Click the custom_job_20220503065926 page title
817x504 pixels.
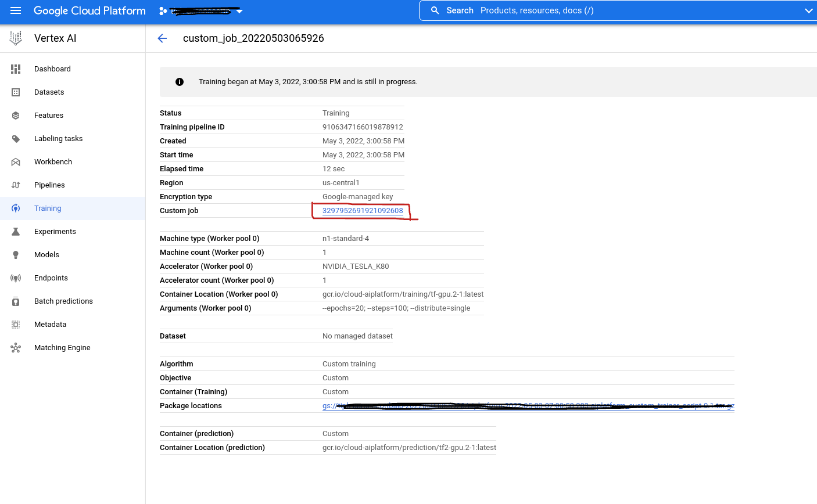coord(253,38)
